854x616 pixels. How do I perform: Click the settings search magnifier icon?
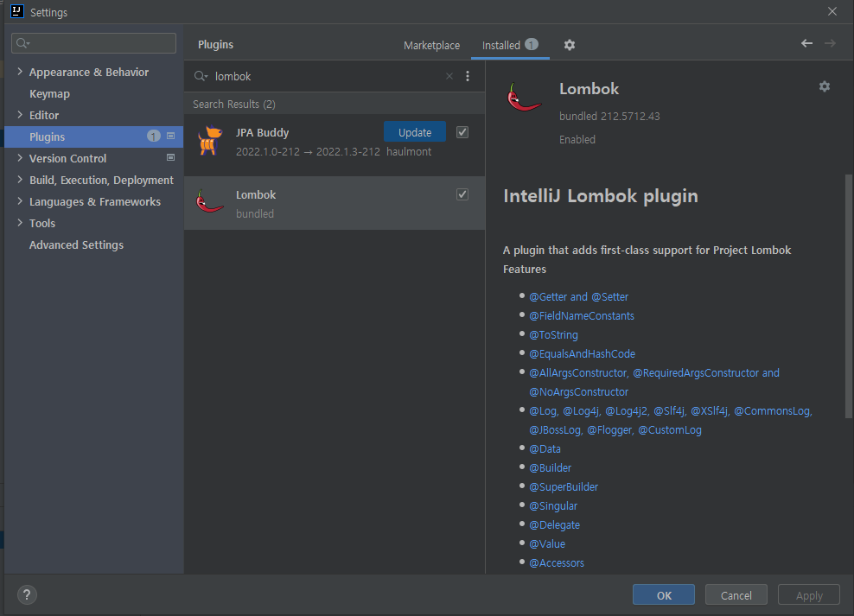(22, 43)
